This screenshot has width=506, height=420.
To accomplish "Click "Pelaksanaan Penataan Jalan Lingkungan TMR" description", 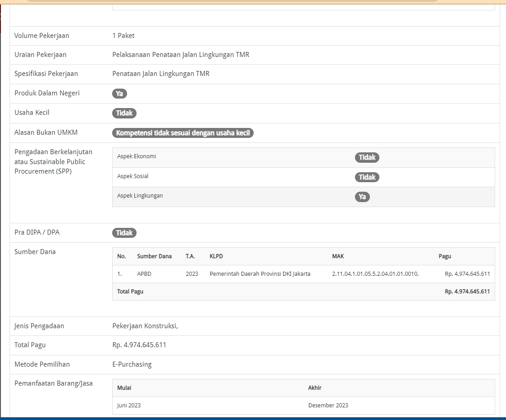I will click(181, 55).
